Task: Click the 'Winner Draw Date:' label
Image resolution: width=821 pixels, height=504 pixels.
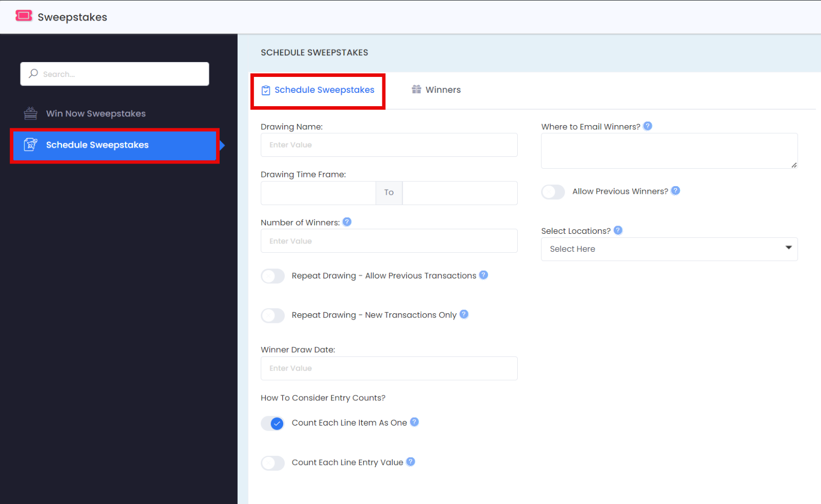Action: coord(298,350)
